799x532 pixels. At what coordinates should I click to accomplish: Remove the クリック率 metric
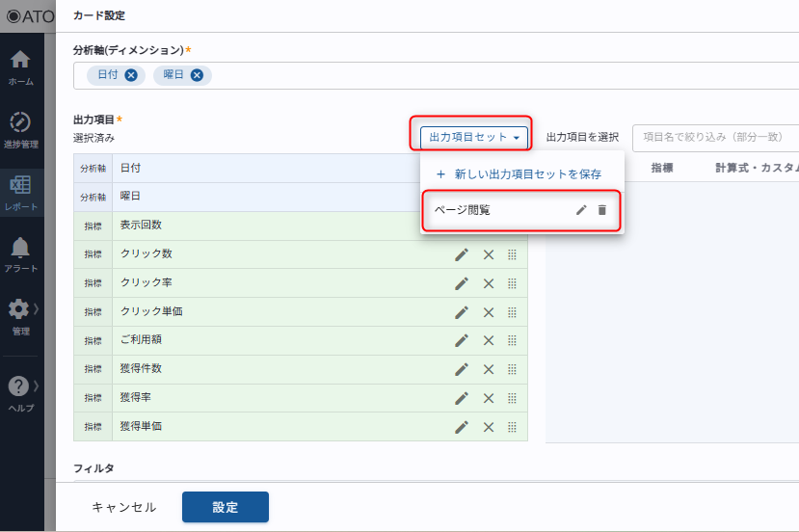489,283
